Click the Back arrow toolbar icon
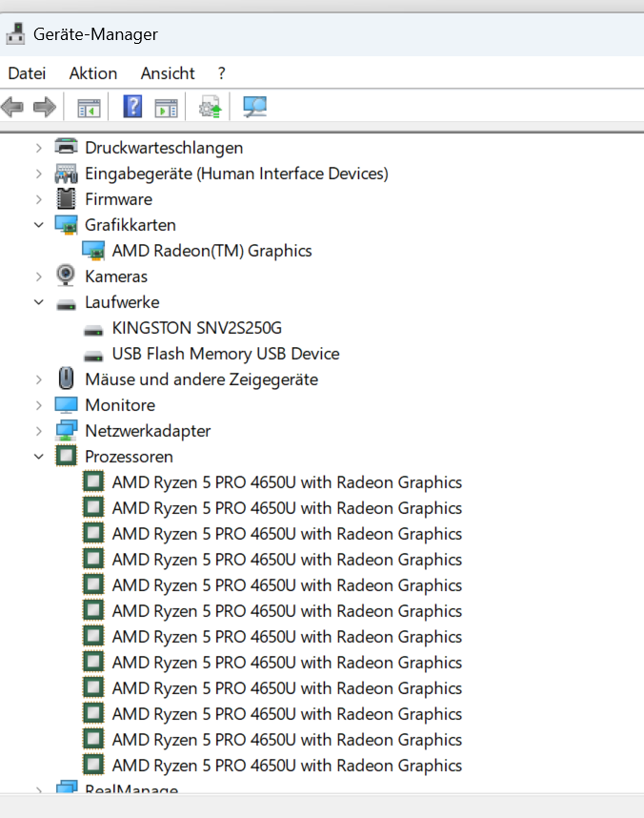This screenshot has height=818, width=644. (x=12, y=107)
